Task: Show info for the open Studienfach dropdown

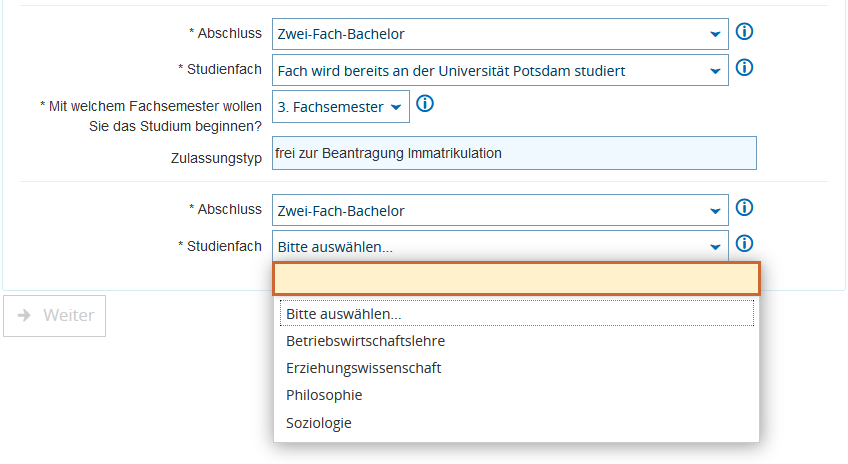Action: coord(744,244)
